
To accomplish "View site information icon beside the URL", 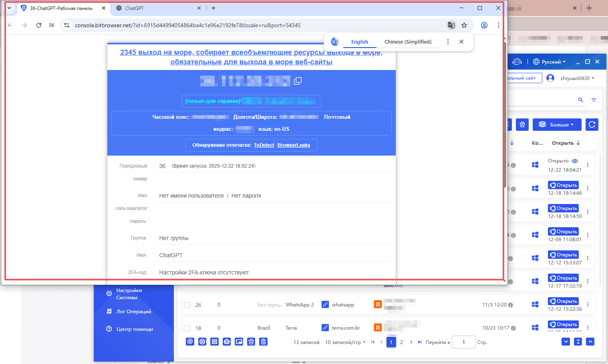I will coord(67,25).
